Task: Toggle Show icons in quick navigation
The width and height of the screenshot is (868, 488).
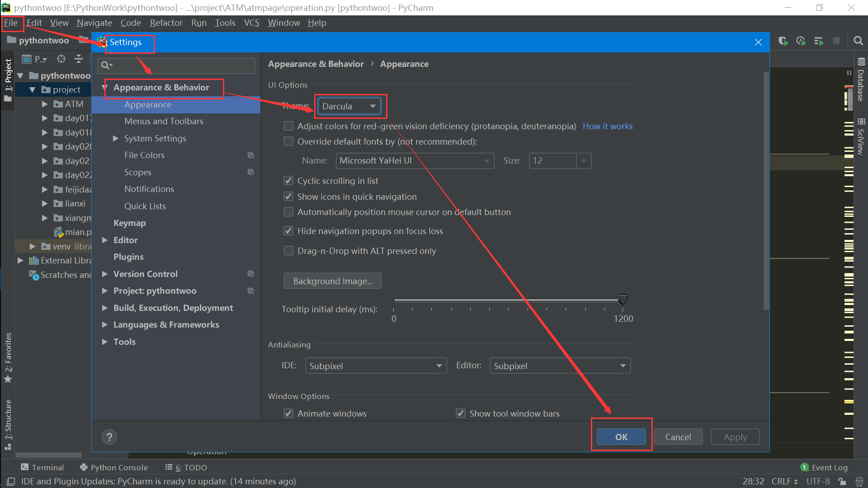Action: pyautogui.click(x=288, y=197)
